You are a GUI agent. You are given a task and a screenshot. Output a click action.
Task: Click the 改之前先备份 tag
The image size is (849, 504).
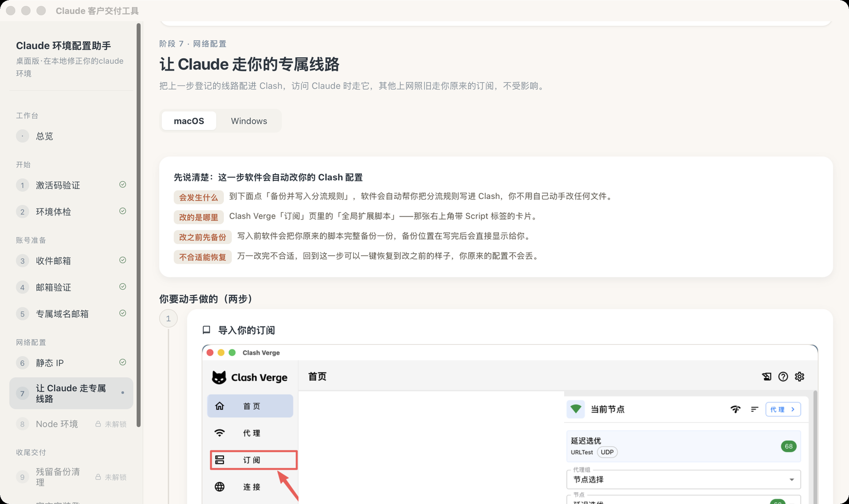pyautogui.click(x=203, y=237)
